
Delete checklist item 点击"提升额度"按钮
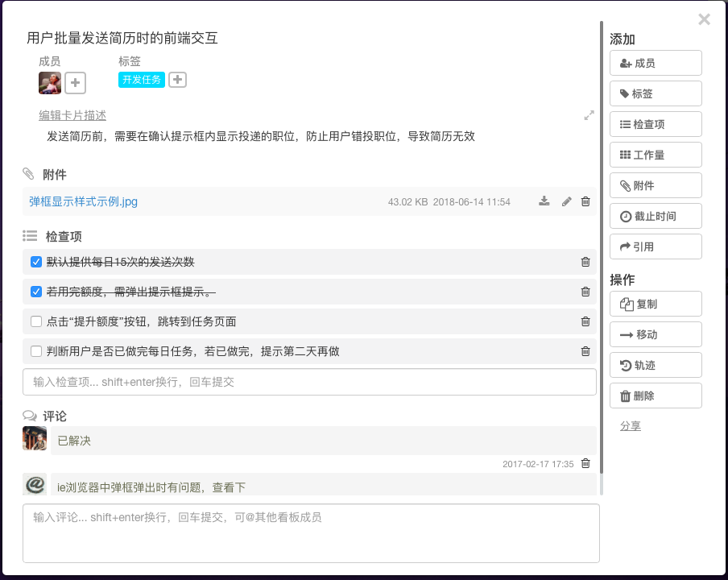(x=585, y=321)
